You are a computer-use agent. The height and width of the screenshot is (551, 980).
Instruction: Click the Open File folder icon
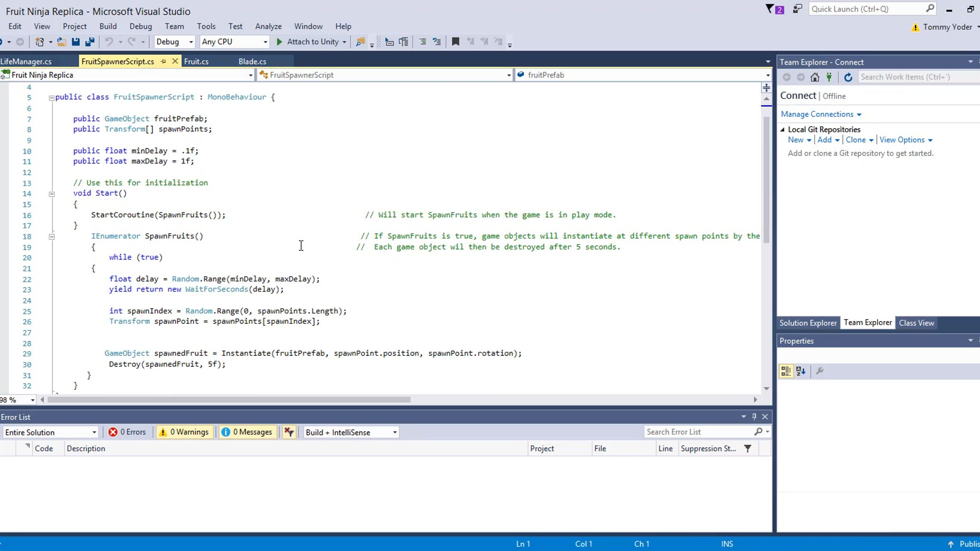coord(61,42)
